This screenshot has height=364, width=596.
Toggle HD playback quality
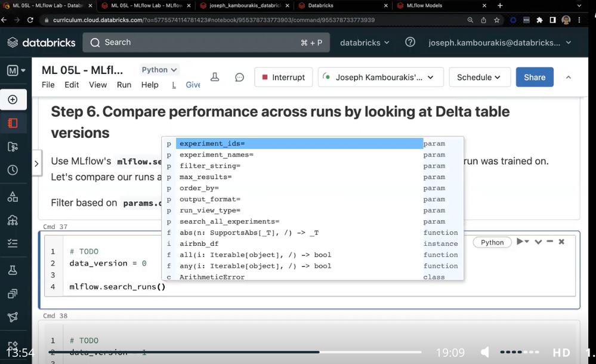click(561, 352)
